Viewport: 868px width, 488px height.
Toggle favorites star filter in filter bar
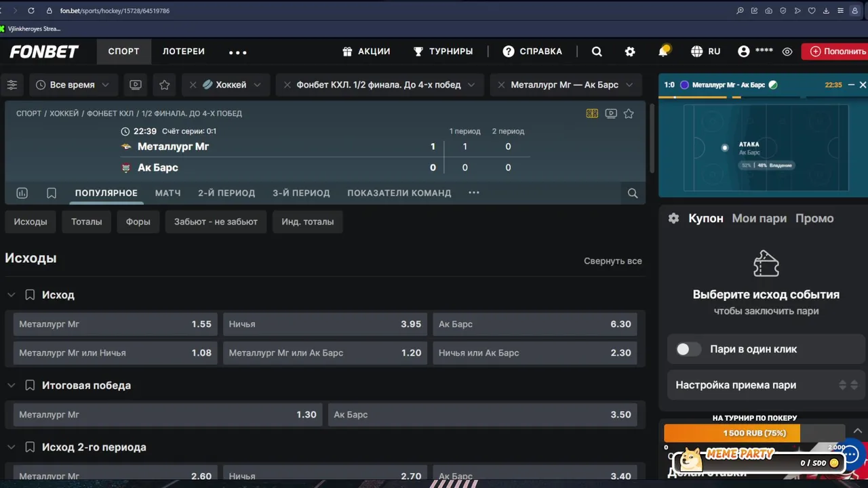[165, 85]
